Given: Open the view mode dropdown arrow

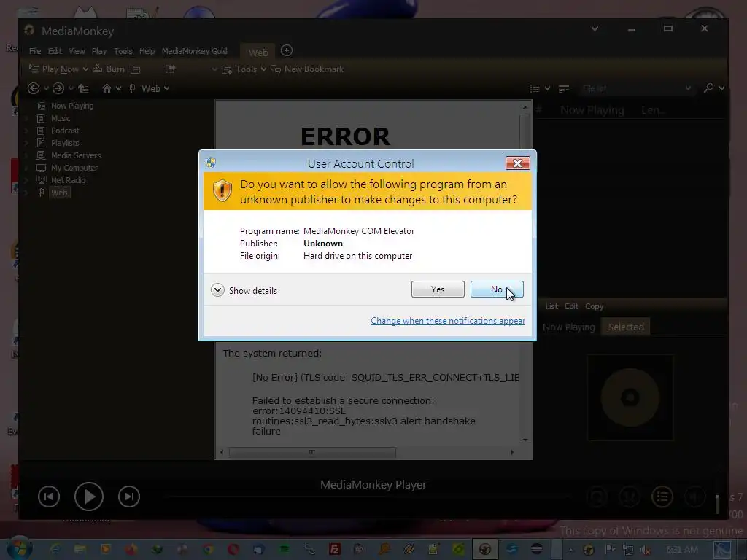Looking at the screenshot, I should click(547, 88).
